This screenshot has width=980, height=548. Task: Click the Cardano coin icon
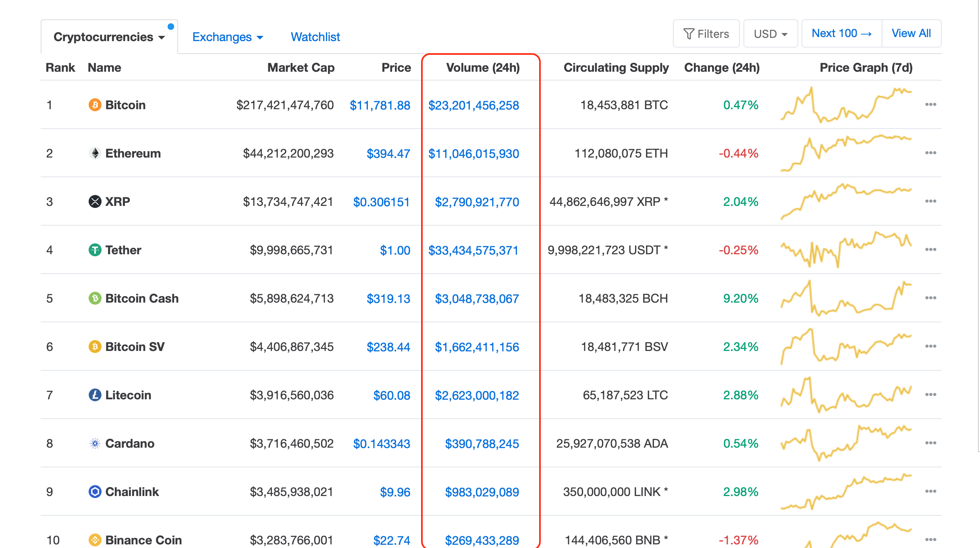pyautogui.click(x=95, y=443)
